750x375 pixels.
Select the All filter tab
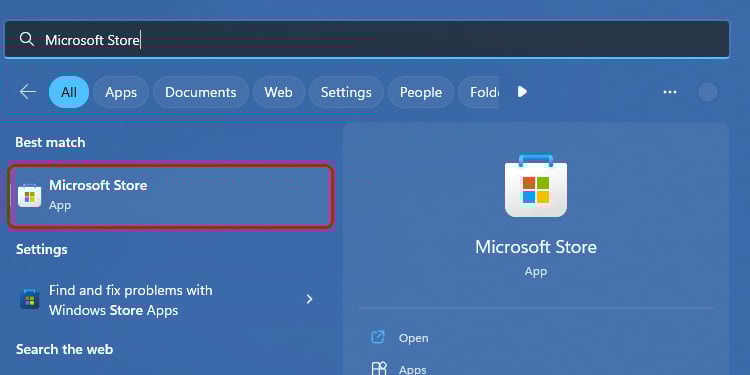pos(69,92)
